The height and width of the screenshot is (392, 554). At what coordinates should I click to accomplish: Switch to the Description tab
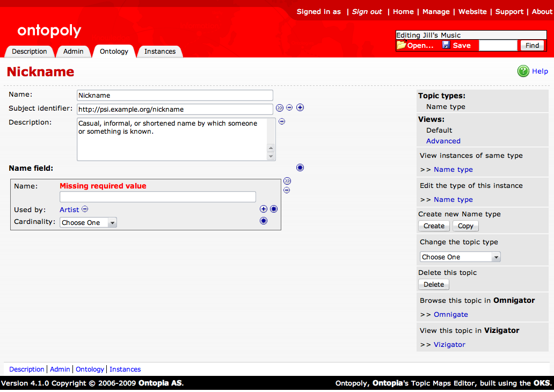[x=30, y=52]
